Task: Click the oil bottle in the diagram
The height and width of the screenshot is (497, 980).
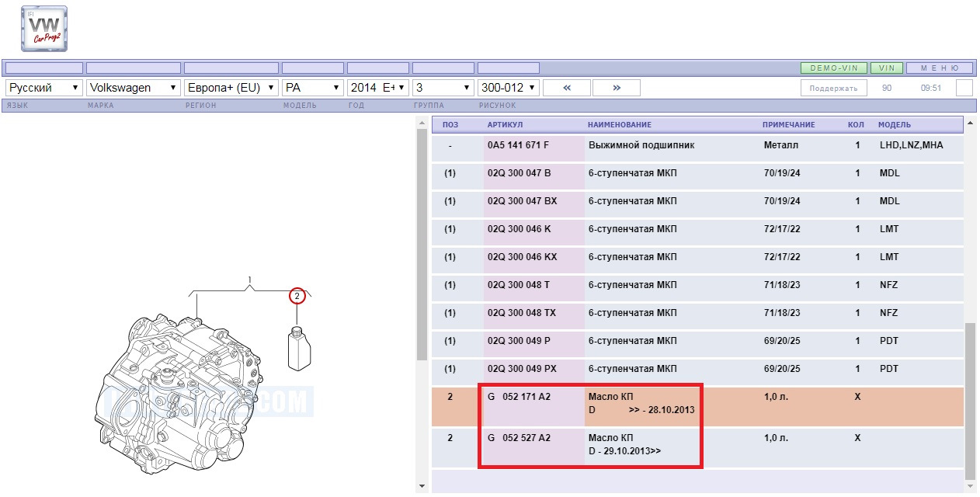Action: 297,348
